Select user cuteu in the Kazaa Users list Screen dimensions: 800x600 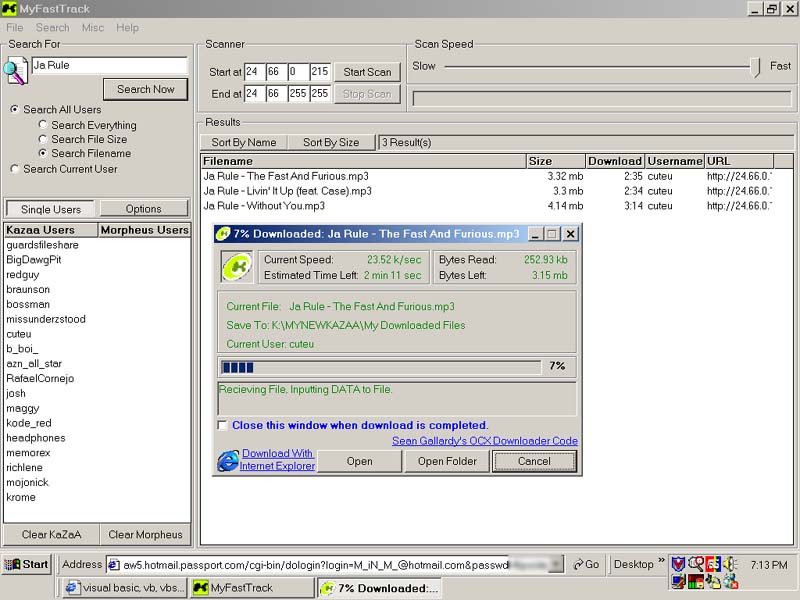click(x=19, y=334)
